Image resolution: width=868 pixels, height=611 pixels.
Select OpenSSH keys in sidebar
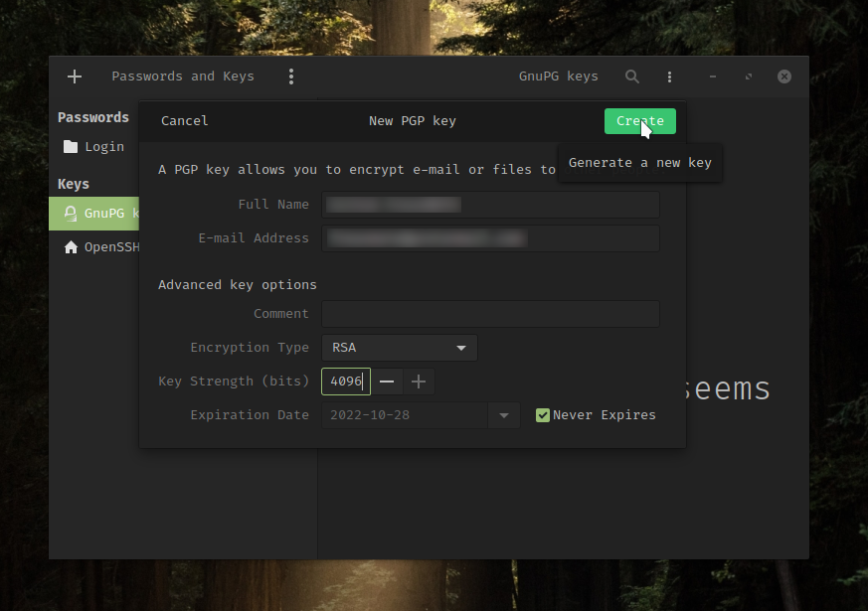point(111,247)
